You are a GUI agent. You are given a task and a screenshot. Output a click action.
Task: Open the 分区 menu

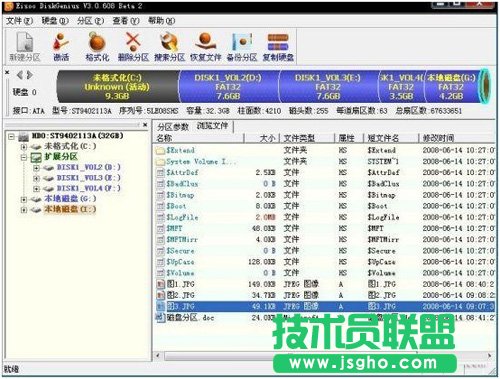90,21
